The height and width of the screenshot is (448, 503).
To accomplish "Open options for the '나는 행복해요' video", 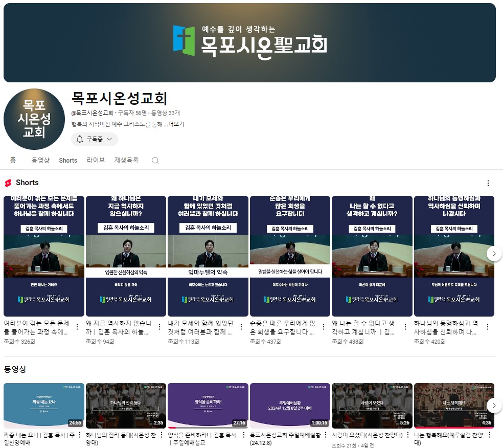I will point(490,435).
